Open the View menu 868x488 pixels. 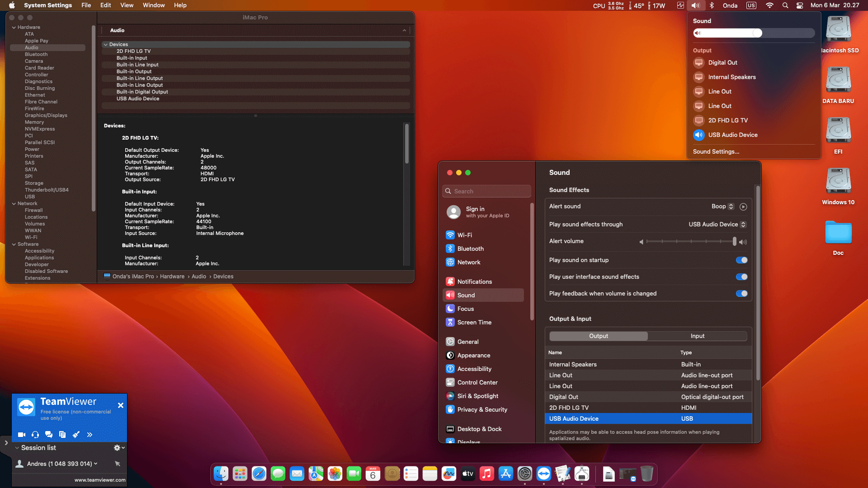pyautogui.click(x=127, y=5)
